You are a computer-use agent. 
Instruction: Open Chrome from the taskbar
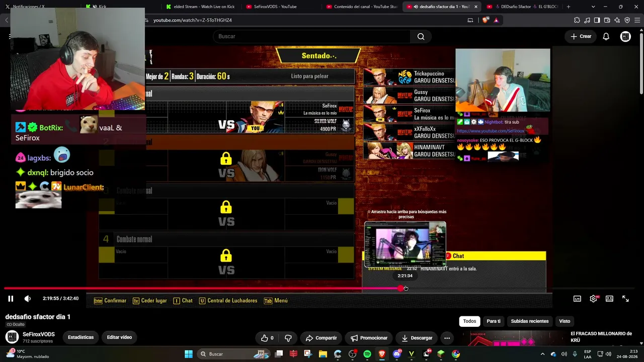point(456,354)
